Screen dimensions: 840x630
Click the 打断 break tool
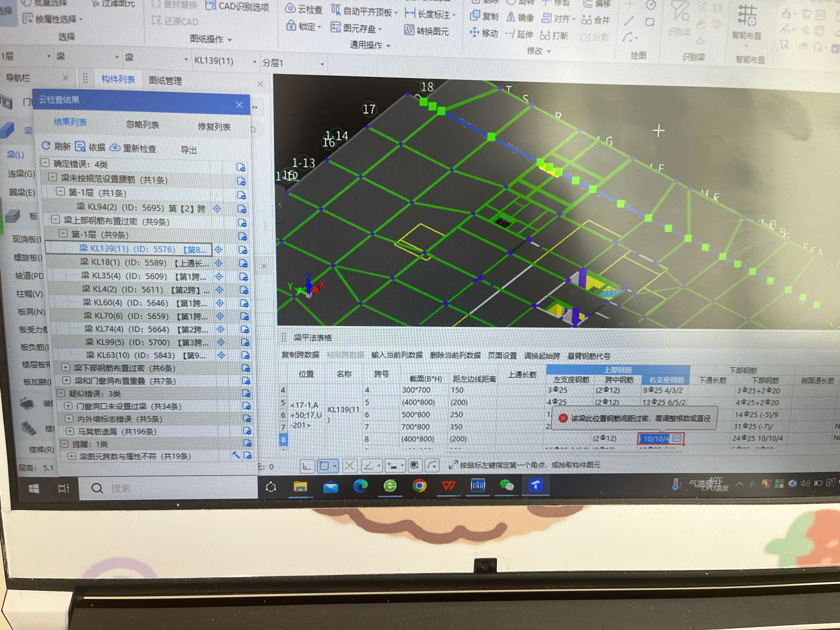point(554,36)
